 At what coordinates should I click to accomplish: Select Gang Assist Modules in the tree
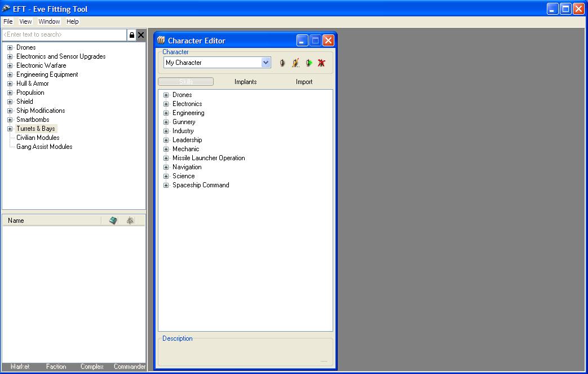click(44, 147)
